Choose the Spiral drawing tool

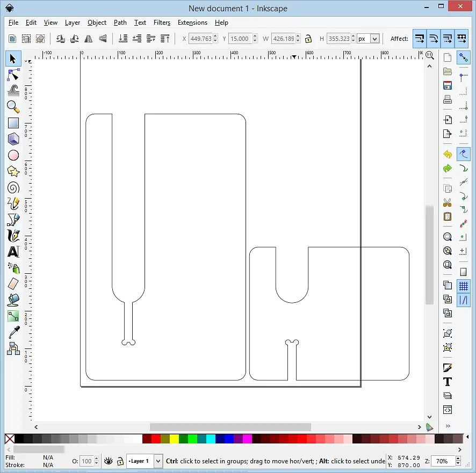click(x=13, y=187)
